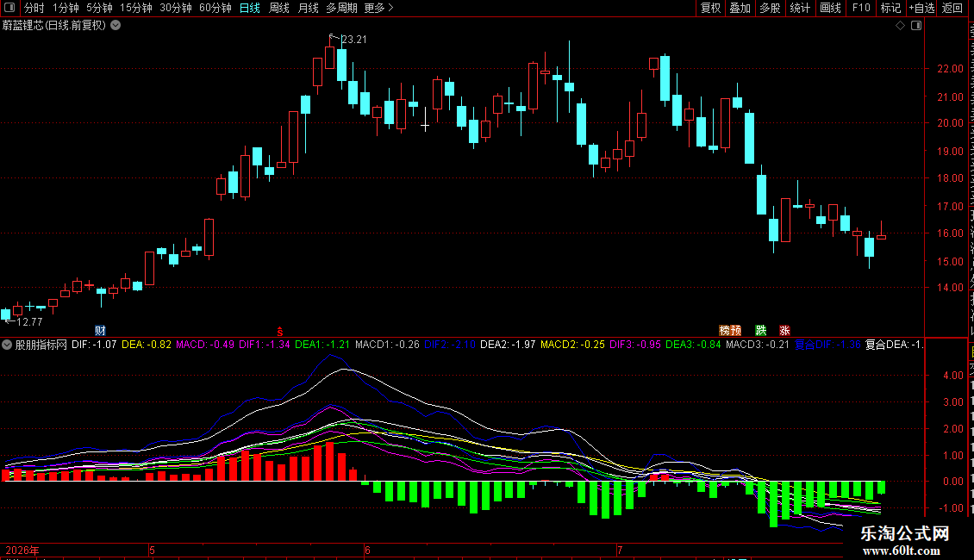Select the 30分钟 period tab

(x=176, y=8)
